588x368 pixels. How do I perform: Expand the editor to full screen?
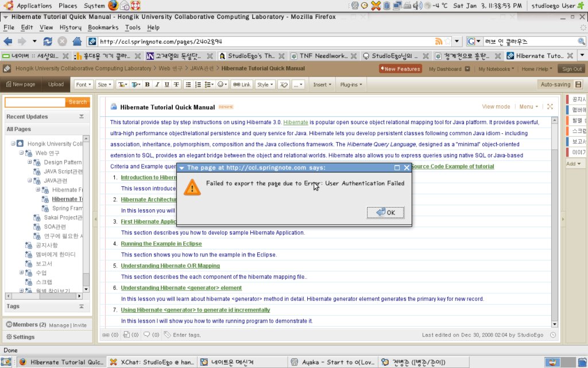550,106
